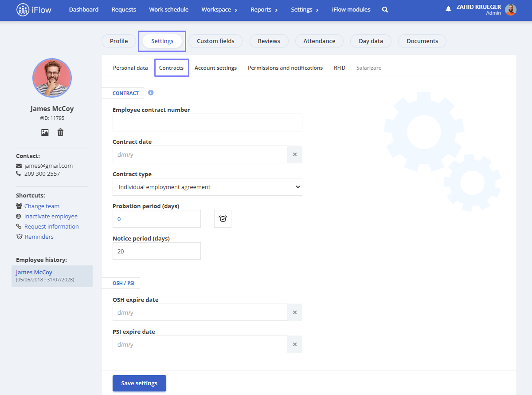Click the Contract info icon

pos(151,93)
